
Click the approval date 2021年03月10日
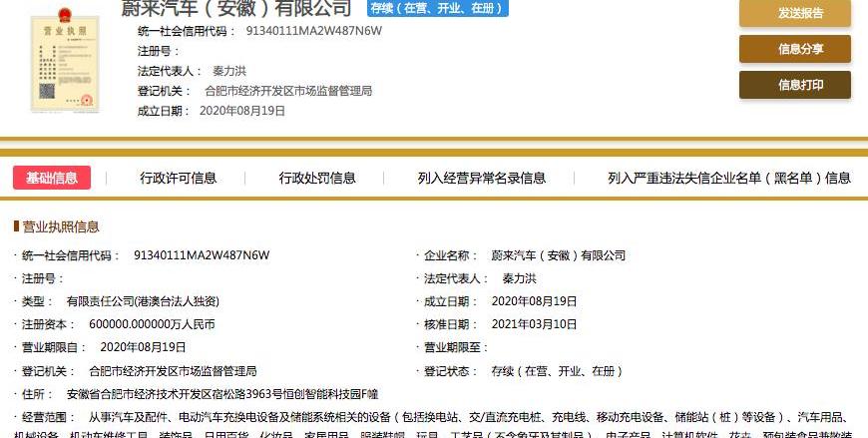point(534,324)
